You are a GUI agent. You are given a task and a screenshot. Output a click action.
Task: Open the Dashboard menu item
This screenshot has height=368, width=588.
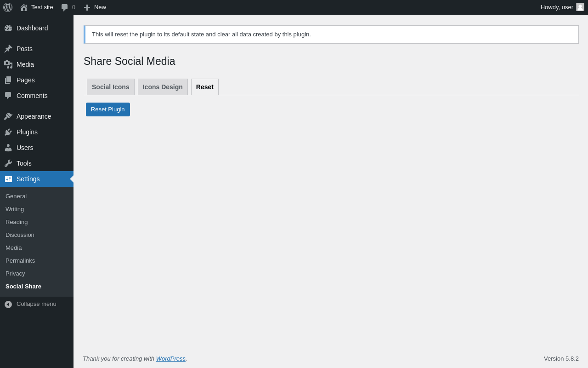tap(37, 28)
